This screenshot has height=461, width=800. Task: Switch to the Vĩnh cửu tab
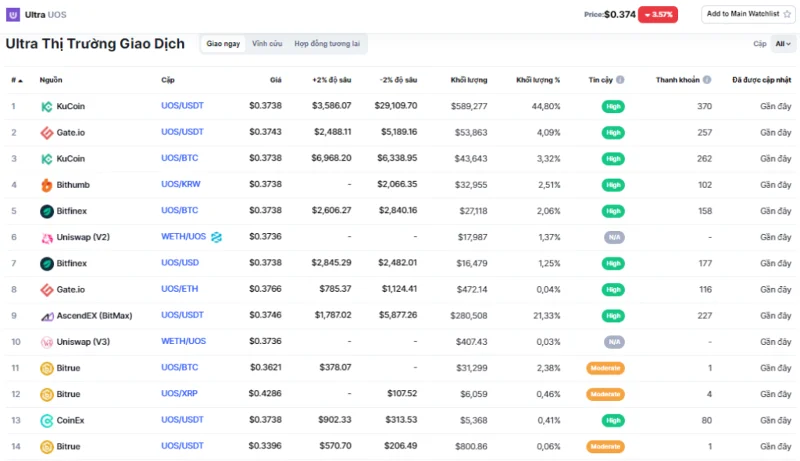[267, 44]
